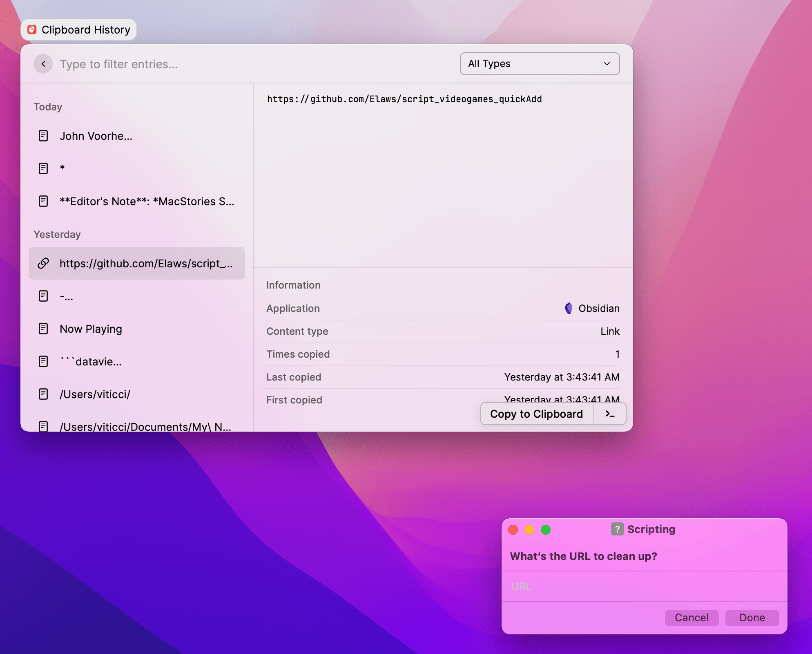812x654 pixels.
Task: Click the Yesterday section header
Action: click(x=57, y=234)
